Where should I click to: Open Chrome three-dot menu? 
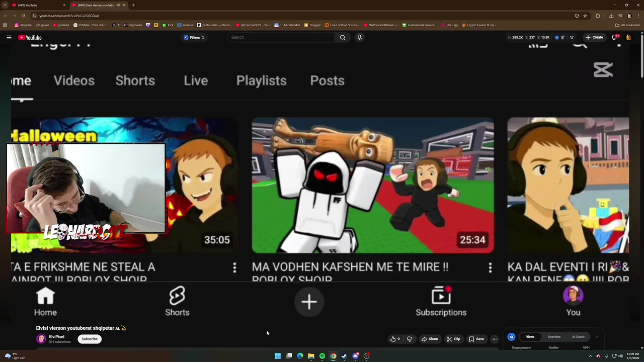tap(637, 16)
